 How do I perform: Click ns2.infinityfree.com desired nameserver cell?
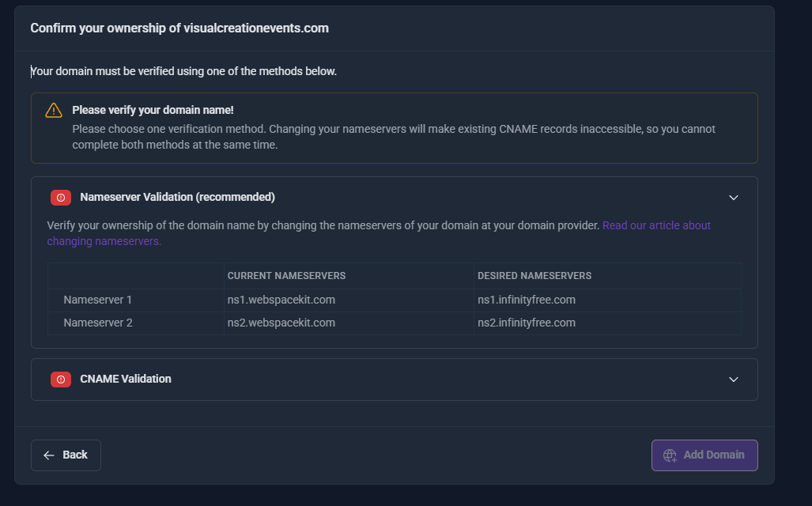[x=526, y=323]
